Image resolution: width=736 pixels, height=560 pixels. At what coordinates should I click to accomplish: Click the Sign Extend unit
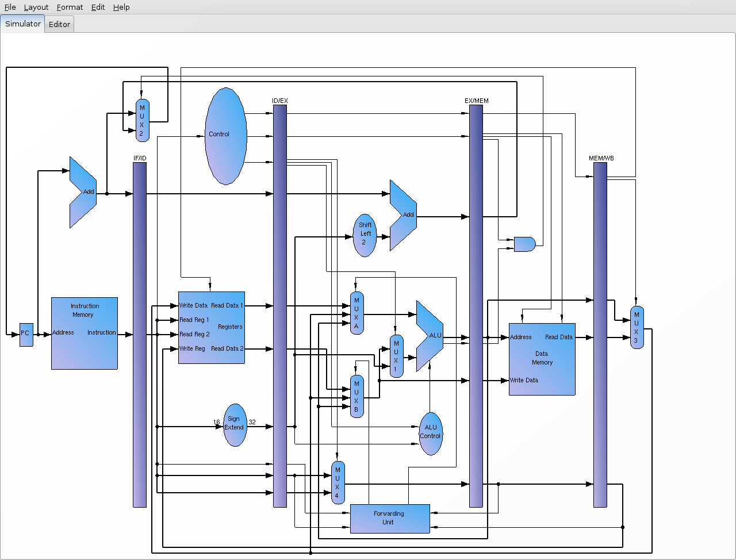pos(235,425)
